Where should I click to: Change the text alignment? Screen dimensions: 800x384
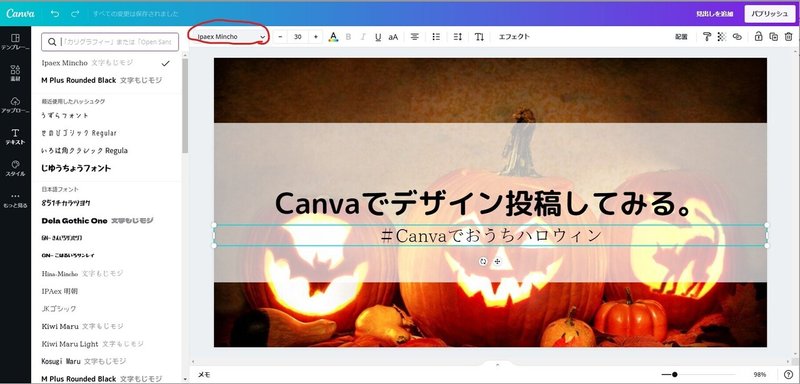(415, 37)
